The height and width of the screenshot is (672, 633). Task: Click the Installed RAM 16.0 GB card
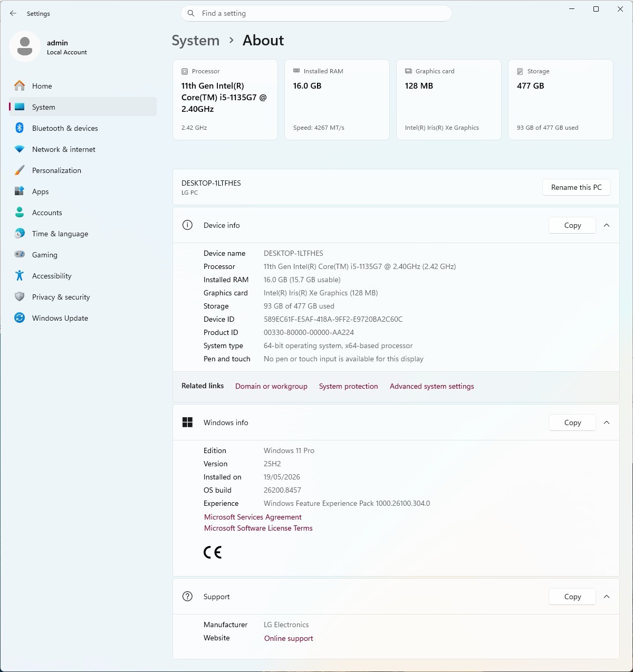pos(337,100)
